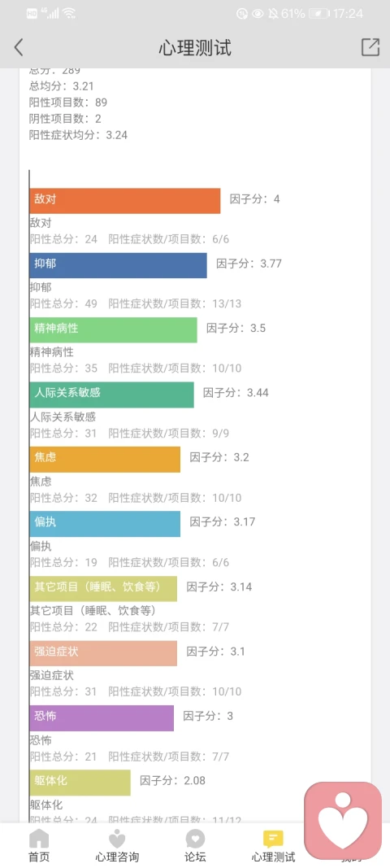Tap the 躯体化 bar
The image size is (390, 868).
(80, 783)
